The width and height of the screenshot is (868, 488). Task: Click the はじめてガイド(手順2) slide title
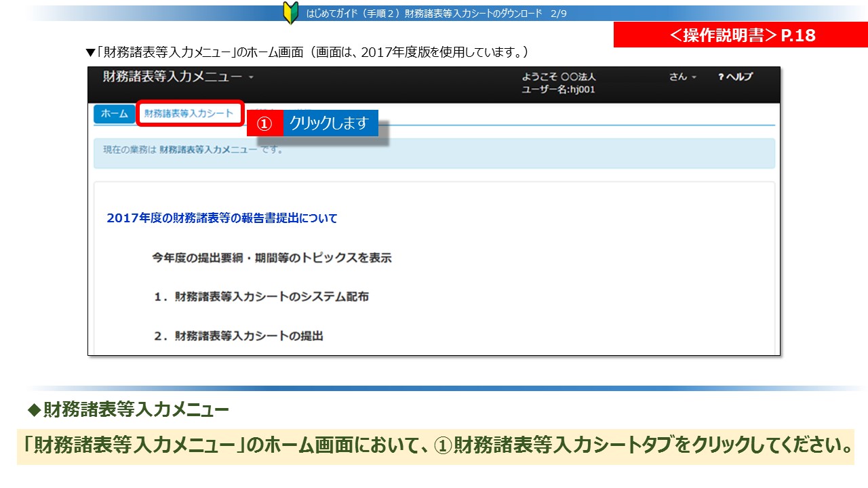[x=436, y=13]
